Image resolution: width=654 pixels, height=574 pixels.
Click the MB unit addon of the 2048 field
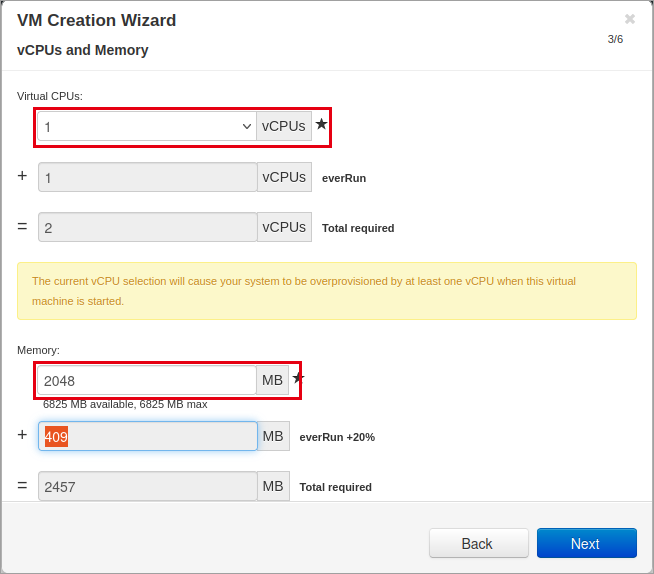[272, 380]
